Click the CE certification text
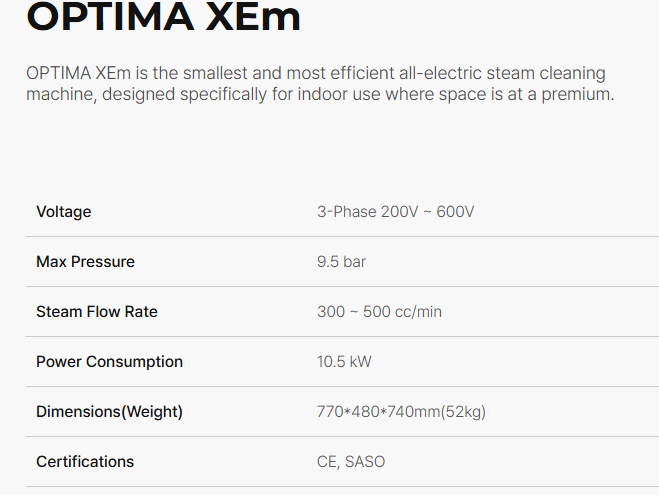659x495 pixels. pyautogui.click(x=327, y=462)
